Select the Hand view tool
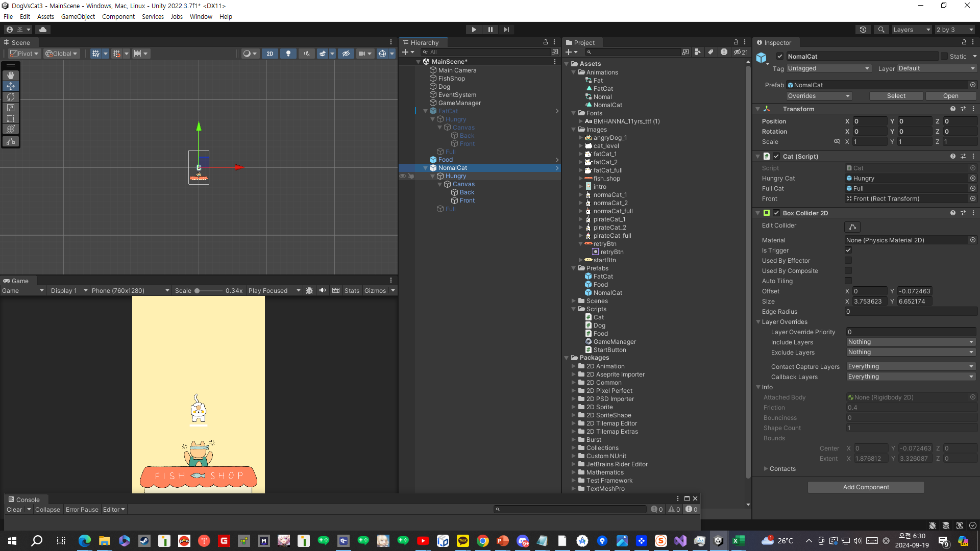 pos(11,76)
